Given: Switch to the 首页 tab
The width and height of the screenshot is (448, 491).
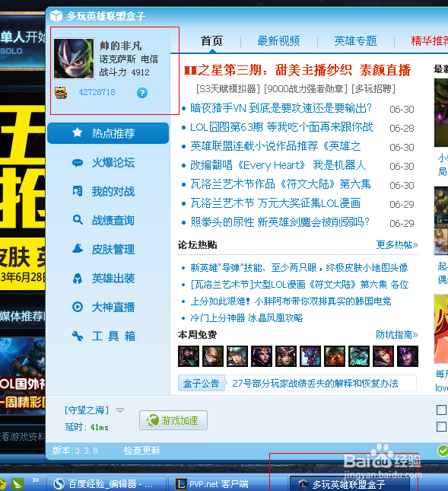Looking at the screenshot, I should 211,40.
